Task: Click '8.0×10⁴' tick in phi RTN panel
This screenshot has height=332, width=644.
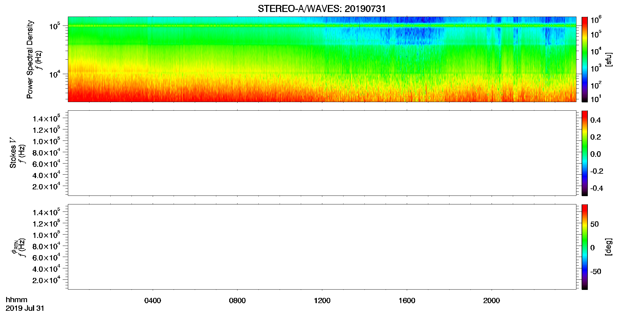Action: pos(46,246)
